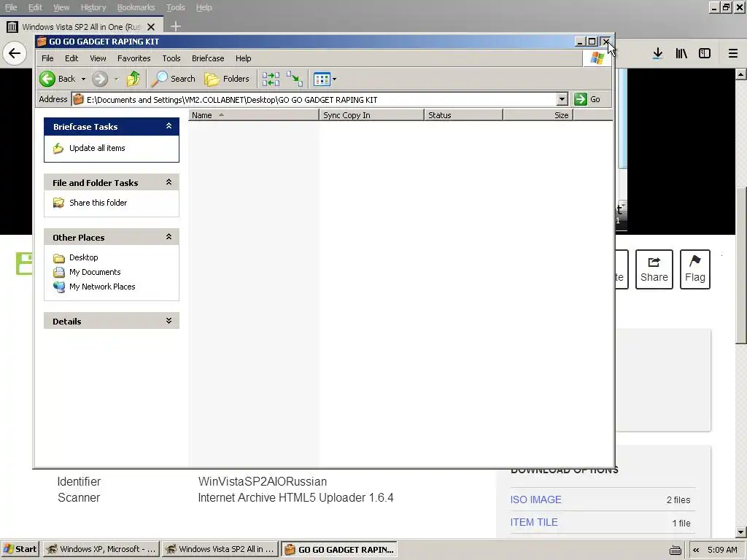
Task: Click the Flag button on webpage
Action: [x=694, y=270]
